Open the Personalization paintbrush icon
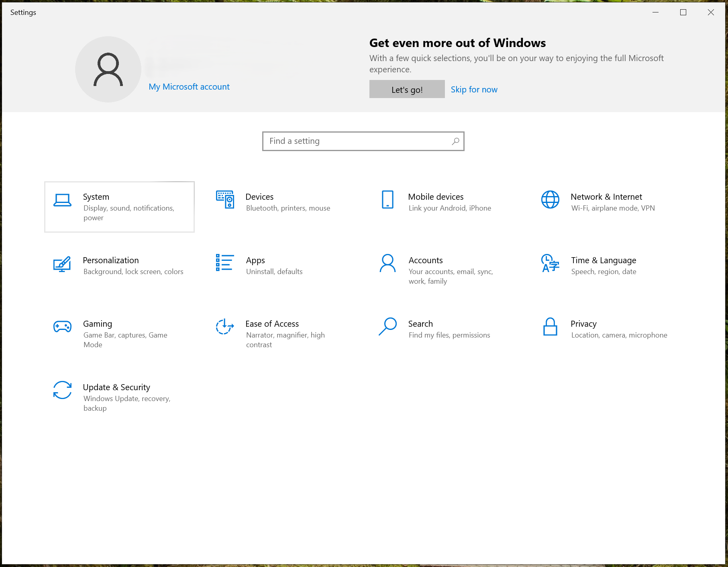 pyautogui.click(x=62, y=264)
